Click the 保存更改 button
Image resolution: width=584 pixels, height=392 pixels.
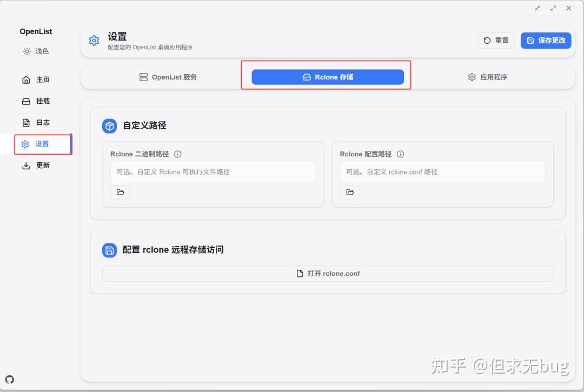[x=546, y=41]
